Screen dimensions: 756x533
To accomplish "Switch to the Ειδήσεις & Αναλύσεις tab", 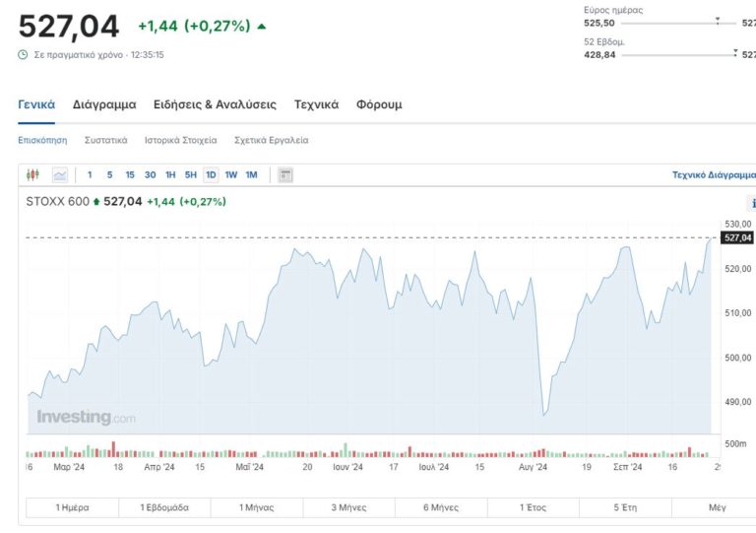I will coord(215,104).
